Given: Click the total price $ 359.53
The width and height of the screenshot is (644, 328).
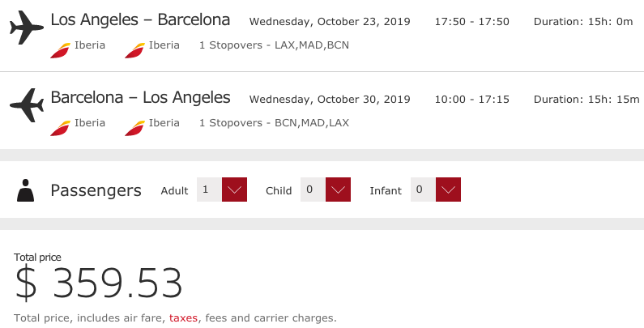Looking at the screenshot, I should pyautogui.click(x=98, y=283).
